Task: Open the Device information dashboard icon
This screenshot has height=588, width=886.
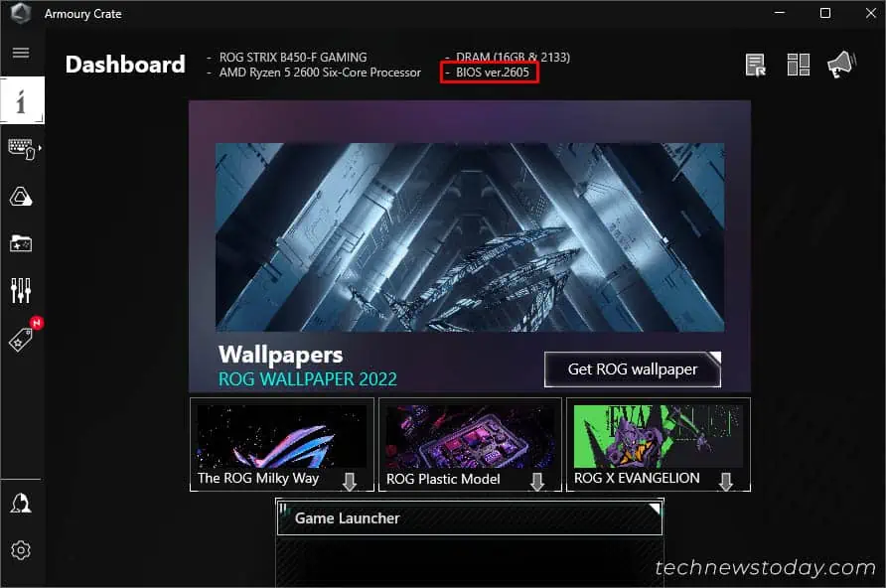Action: [21, 100]
